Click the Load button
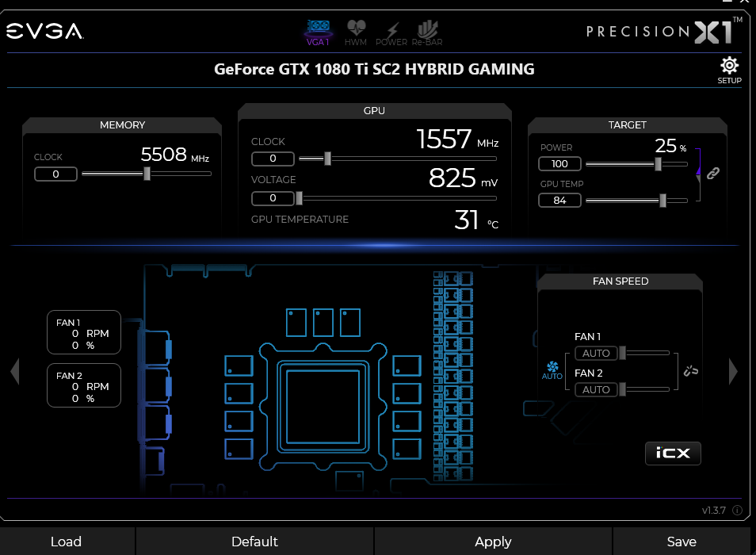Image resolution: width=756 pixels, height=555 pixels. (x=67, y=542)
